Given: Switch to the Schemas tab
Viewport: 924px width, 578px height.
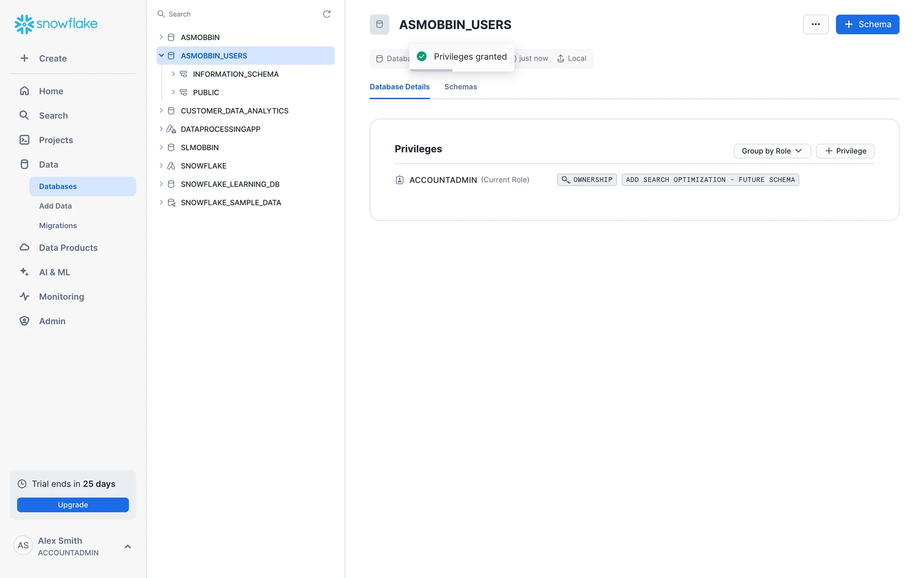Looking at the screenshot, I should (x=460, y=87).
